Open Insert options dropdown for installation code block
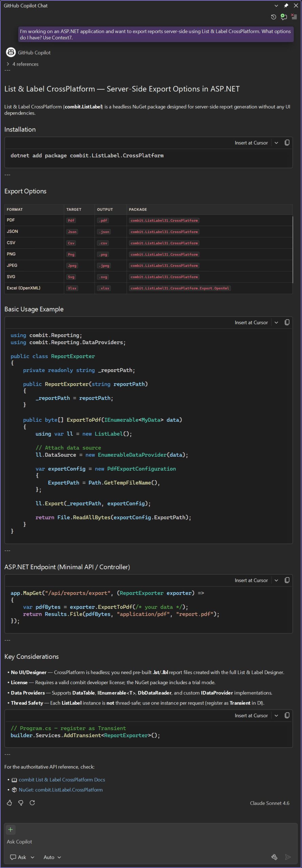Viewport: 302px width, 868px height. 276,143
